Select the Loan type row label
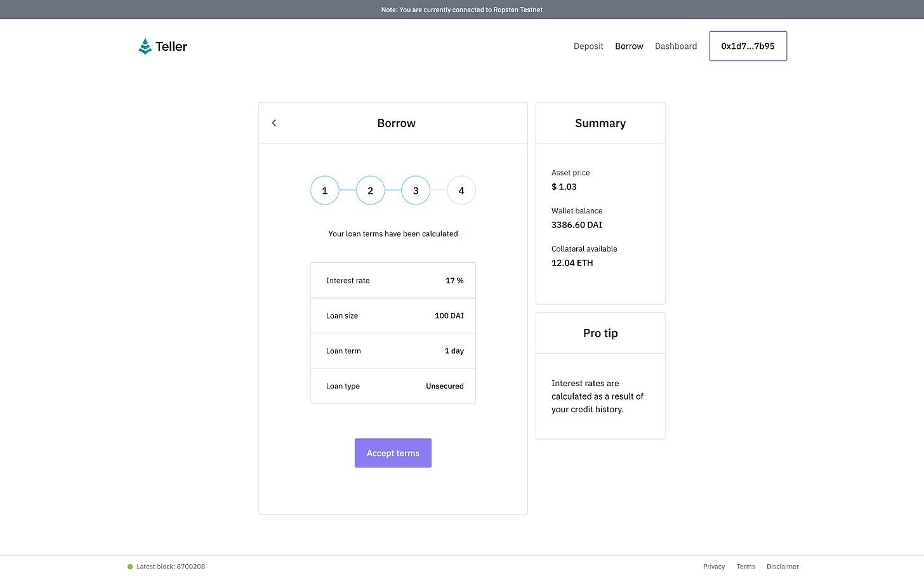The image size is (924, 578). point(343,386)
